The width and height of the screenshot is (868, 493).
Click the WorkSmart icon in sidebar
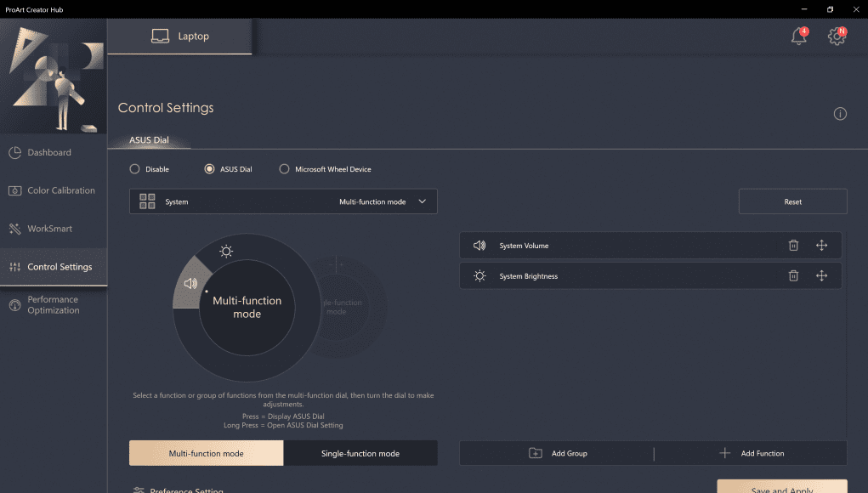pos(15,229)
